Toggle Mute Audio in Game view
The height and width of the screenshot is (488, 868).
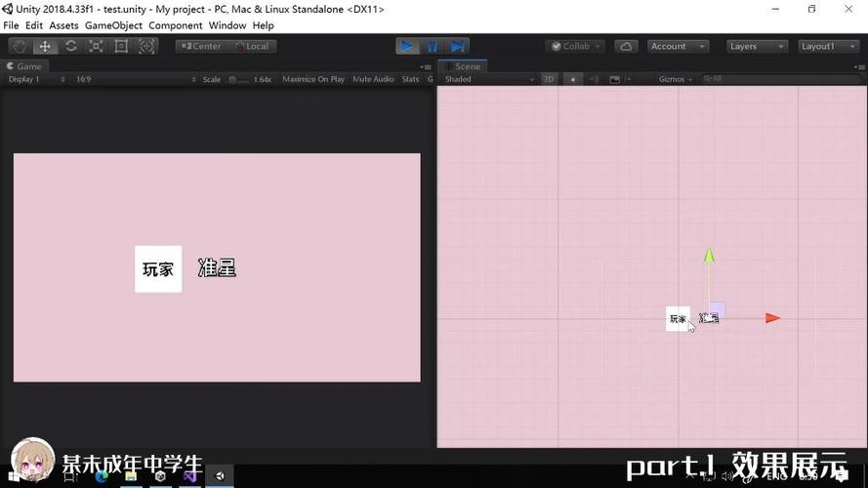pyautogui.click(x=373, y=79)
